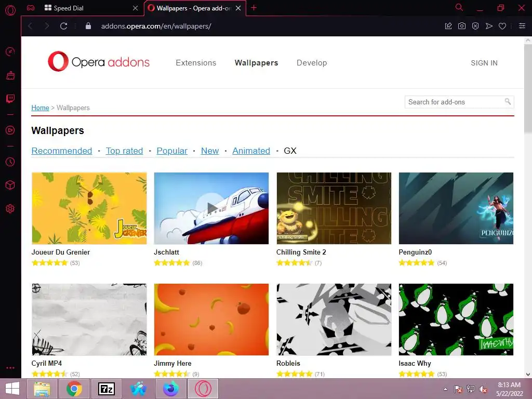
Task: Click the edit page icon in address bar
Action: [x=448, y=26]
